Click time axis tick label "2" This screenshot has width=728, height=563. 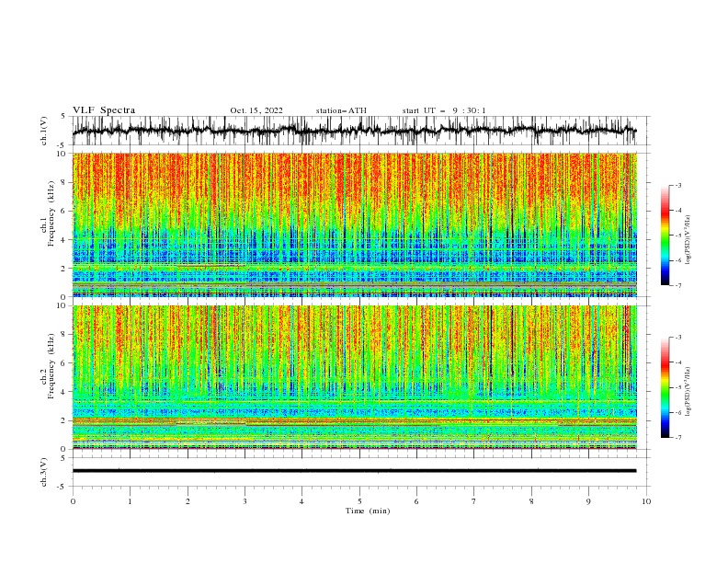click(188, 501)
